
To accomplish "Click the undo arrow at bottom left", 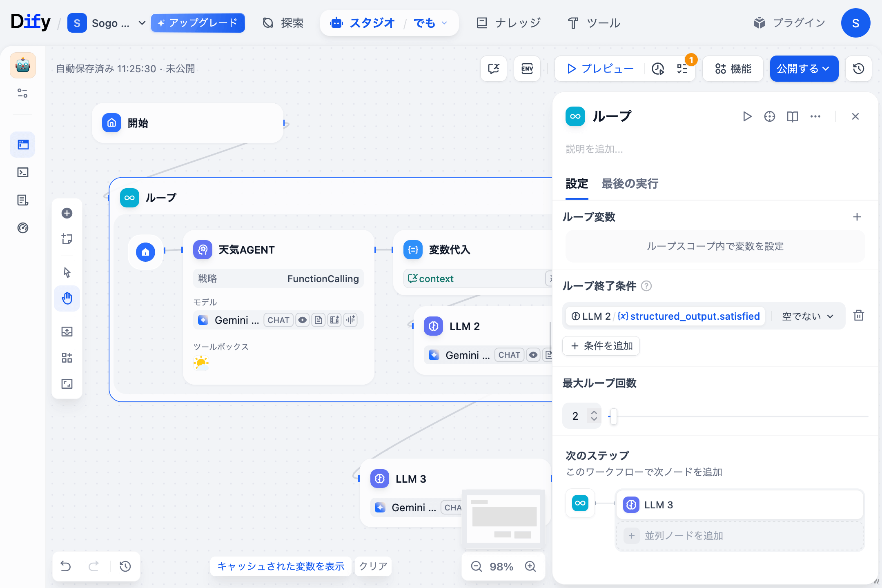I will [66, 566].
